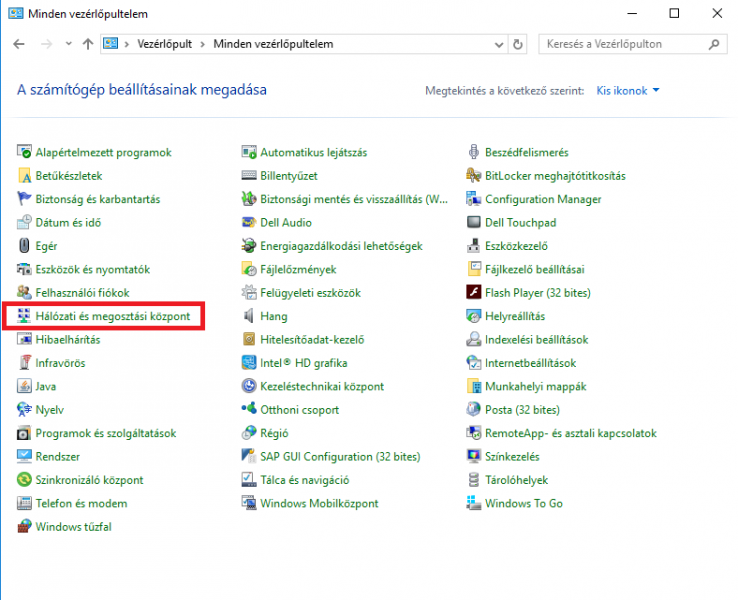Viewport: 738px width, 600px height.
Task: Open the Windows To Go icon
Action: coord(473,503)
